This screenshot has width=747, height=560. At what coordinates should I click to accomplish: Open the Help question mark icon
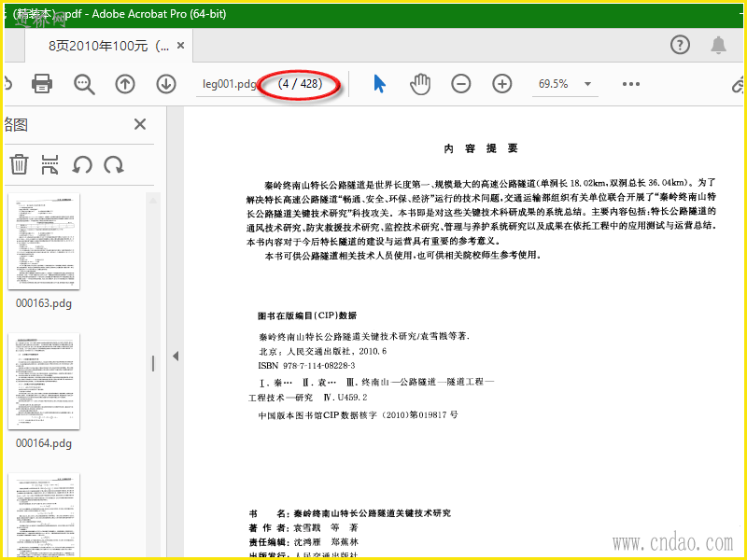(x=680, y=45)
